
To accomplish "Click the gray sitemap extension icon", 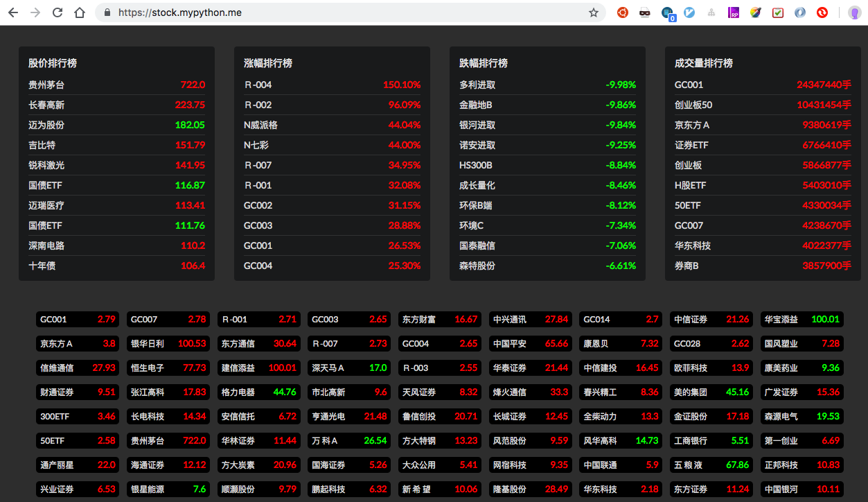I will [711, 12].
